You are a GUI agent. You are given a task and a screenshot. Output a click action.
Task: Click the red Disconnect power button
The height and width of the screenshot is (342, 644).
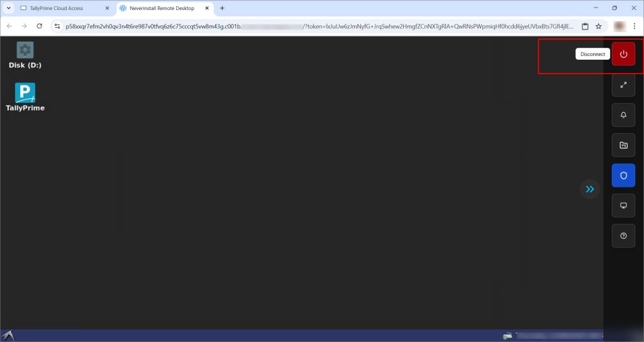click(x=623, y=54)
